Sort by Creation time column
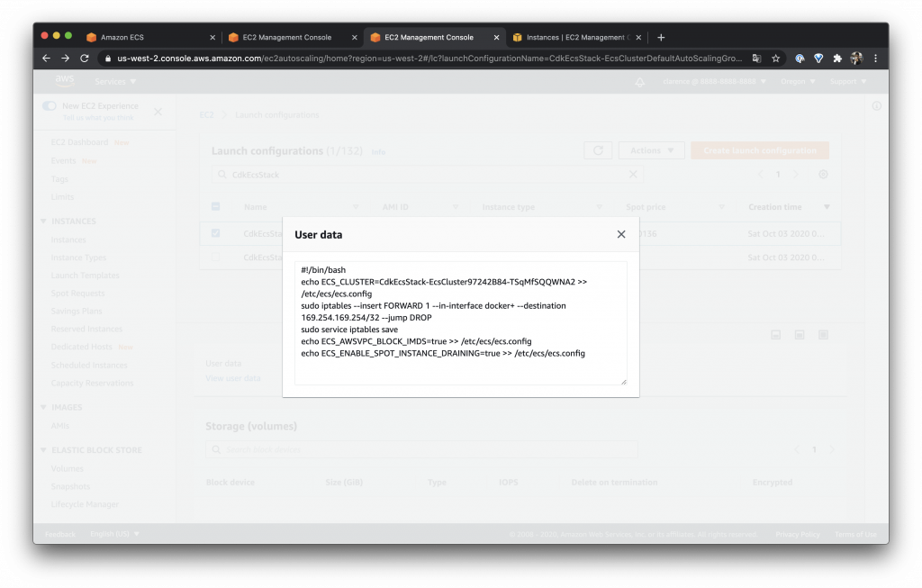This screenshot has height=588, width=922. (x=789, y=207)
